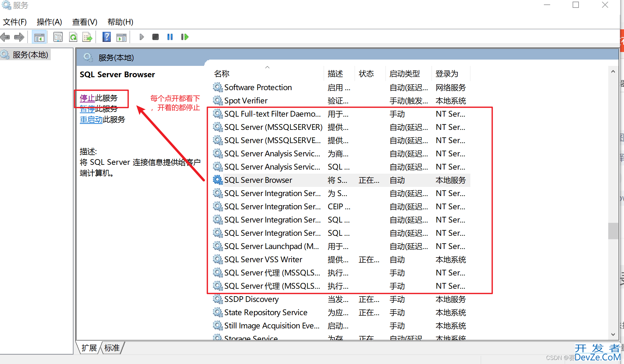The image size is (624, 364).
Task: Sort by the 状态 column header
Action: (370, 74)
